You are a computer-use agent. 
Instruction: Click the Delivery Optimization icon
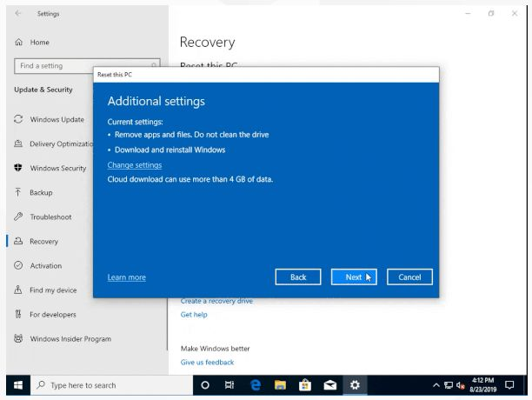click(18, 143)
